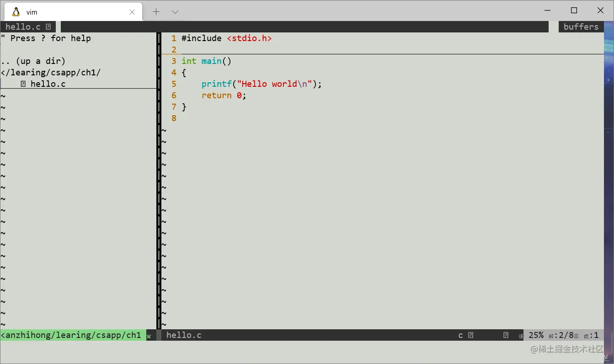Click the file icon before hello.c in the tree
The width and height of the screenshot is (614, 364).
point(23,84)
